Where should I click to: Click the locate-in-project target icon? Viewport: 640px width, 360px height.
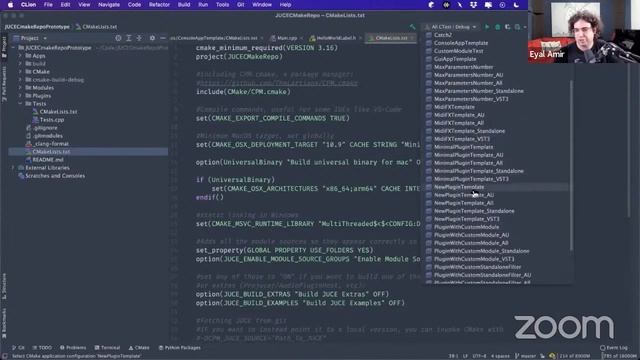click(118, 38)
